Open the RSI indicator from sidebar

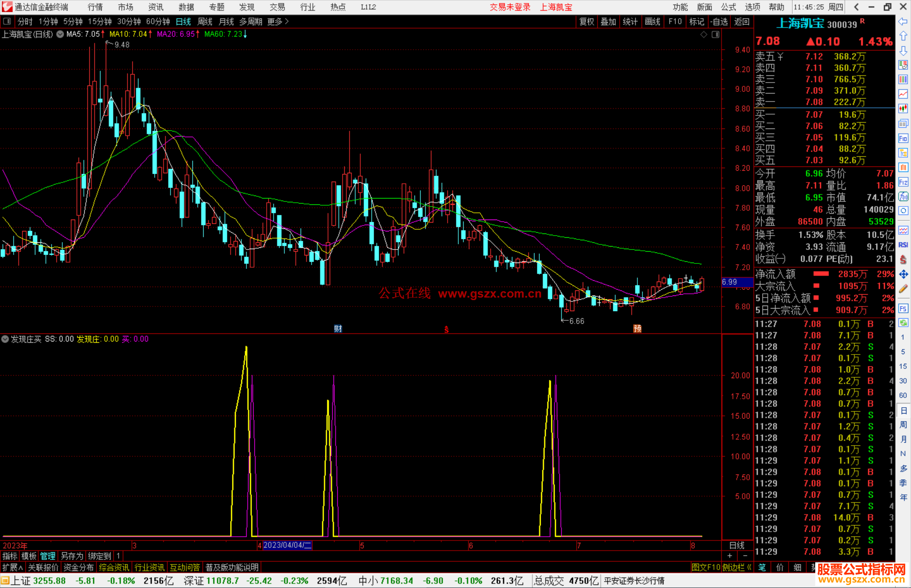tap(903, 245)
